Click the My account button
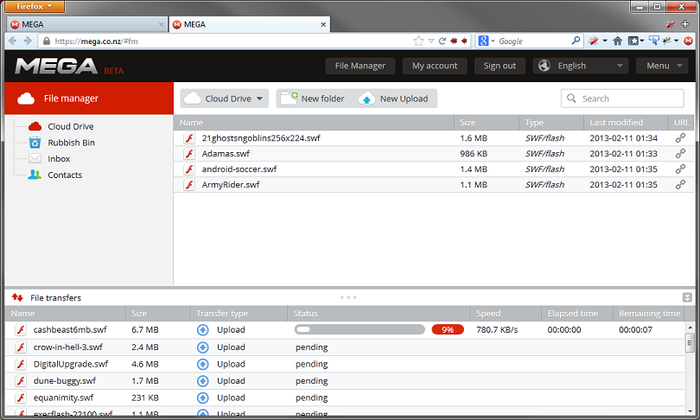Screen dimensions: 700x420 [x=434, y=66]
